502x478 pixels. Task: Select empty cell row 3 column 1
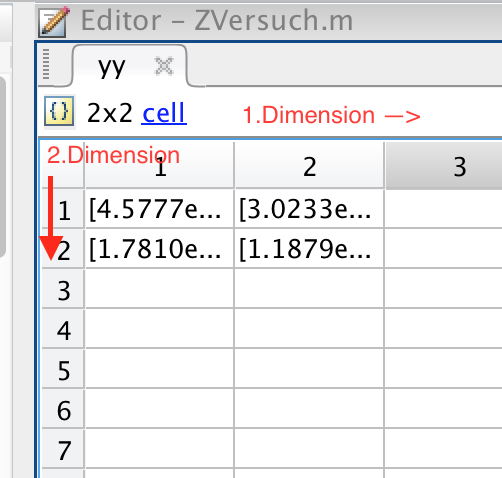pos(160,289)
